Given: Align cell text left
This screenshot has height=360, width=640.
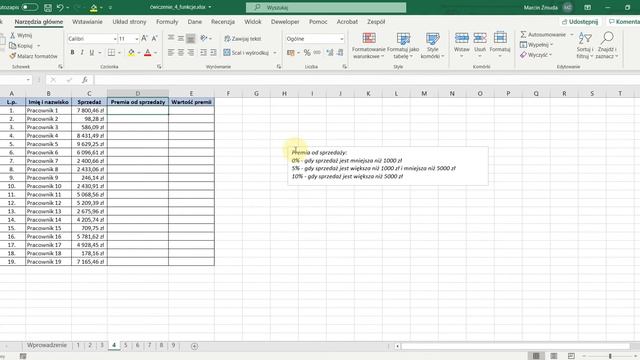Looking at the screenshot, I should (x=171, y=53).
